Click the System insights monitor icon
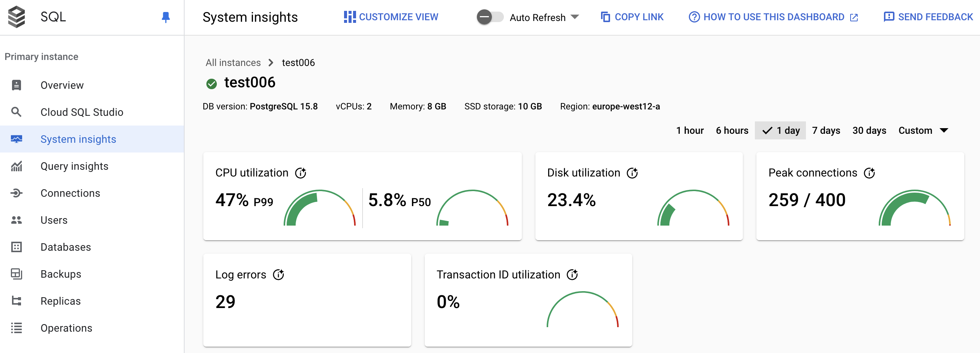 click(x=17, y=139)
